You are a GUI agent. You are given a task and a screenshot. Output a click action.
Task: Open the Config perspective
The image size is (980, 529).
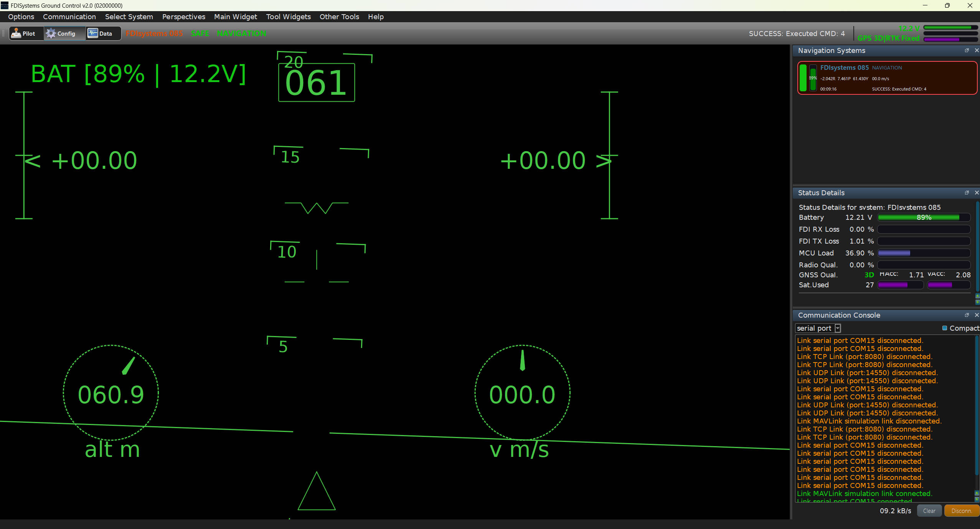(x=64, y=34)
